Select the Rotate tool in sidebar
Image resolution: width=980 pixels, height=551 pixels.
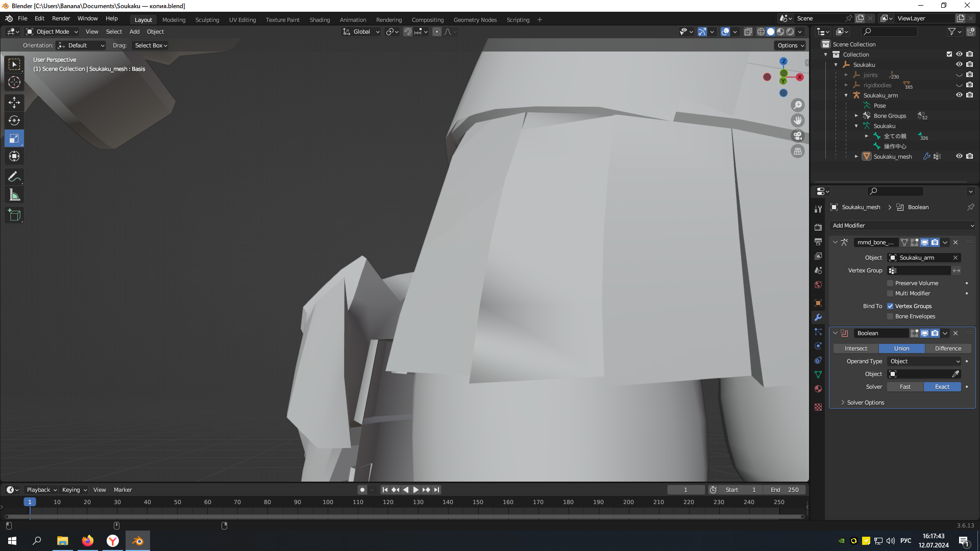pos(15,120)
